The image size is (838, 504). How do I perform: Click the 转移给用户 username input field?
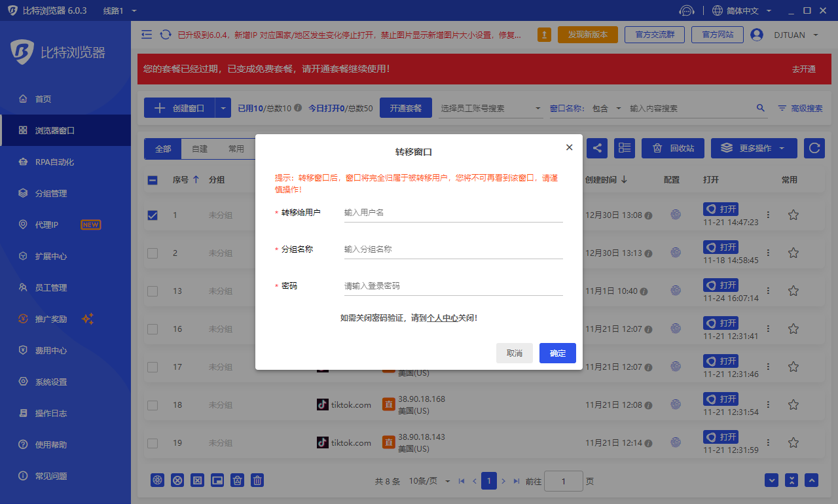(453, 213)
